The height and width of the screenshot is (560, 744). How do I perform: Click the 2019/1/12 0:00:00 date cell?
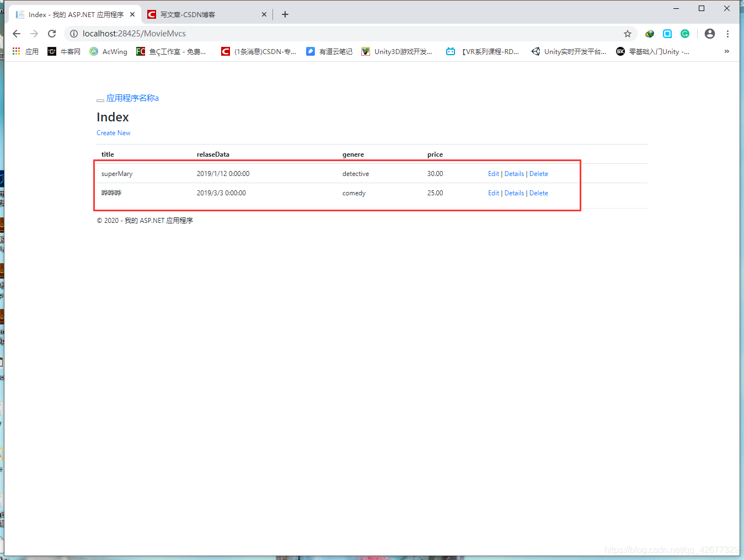coord(223,174)
